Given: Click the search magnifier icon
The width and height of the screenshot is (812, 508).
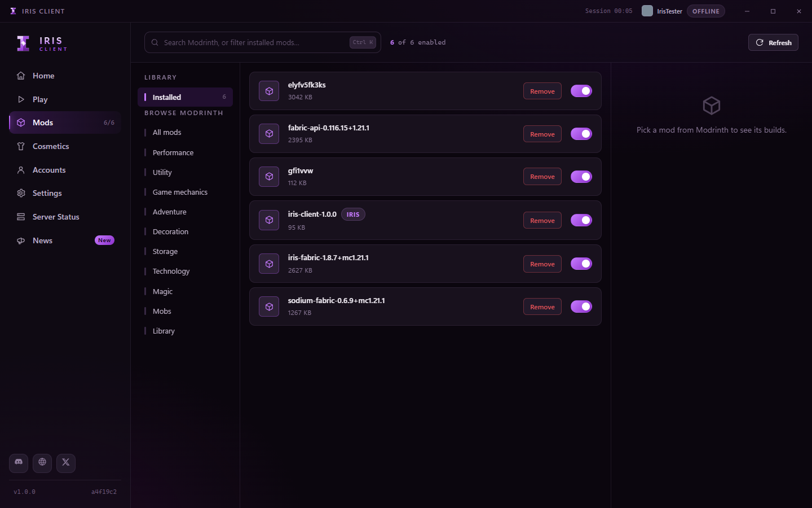Looking at the screenshot, I should point(155,42).
